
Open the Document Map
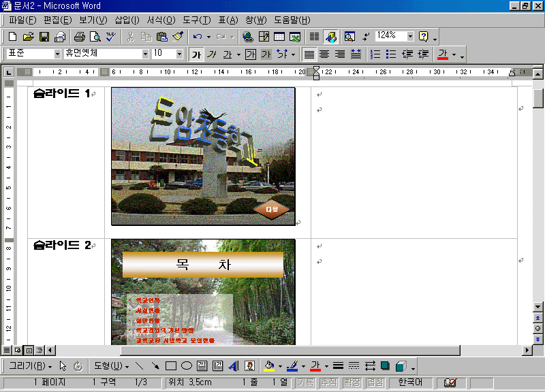point(349,37)
